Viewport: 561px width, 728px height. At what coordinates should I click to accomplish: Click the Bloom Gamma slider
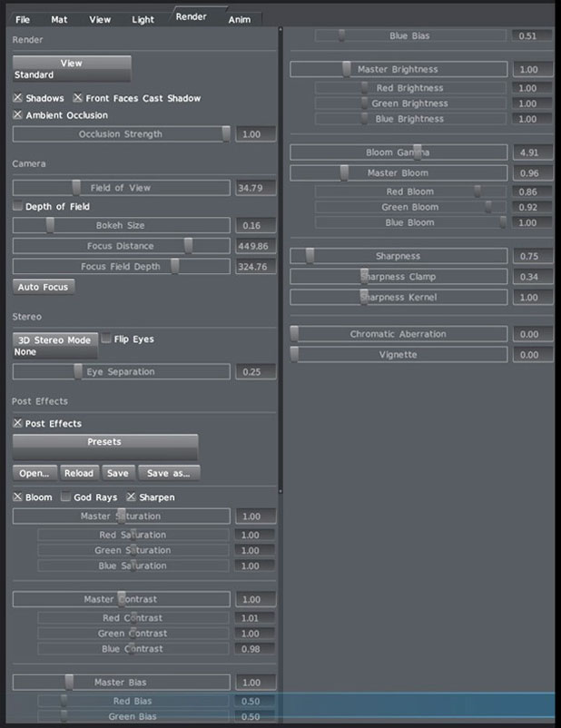[x=399, y=152]
